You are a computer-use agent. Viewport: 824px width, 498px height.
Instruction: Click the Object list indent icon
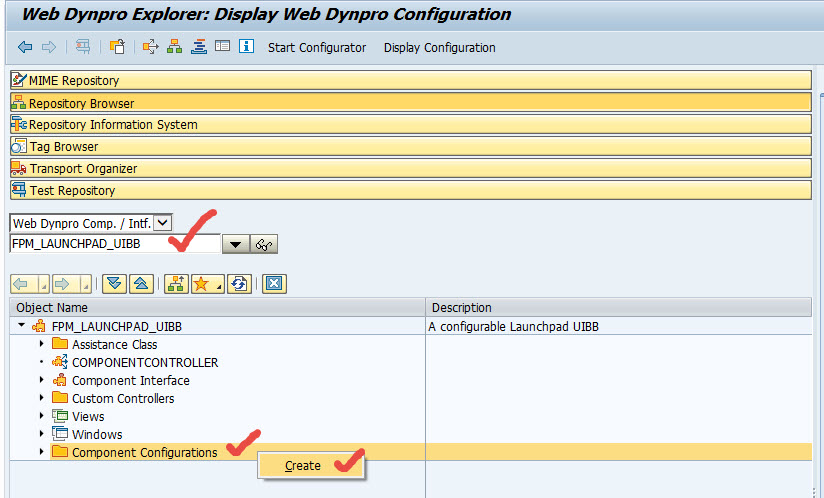[199, 47]
